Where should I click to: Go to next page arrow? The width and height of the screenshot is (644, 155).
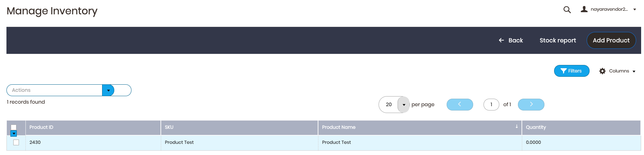coord(531,104)
